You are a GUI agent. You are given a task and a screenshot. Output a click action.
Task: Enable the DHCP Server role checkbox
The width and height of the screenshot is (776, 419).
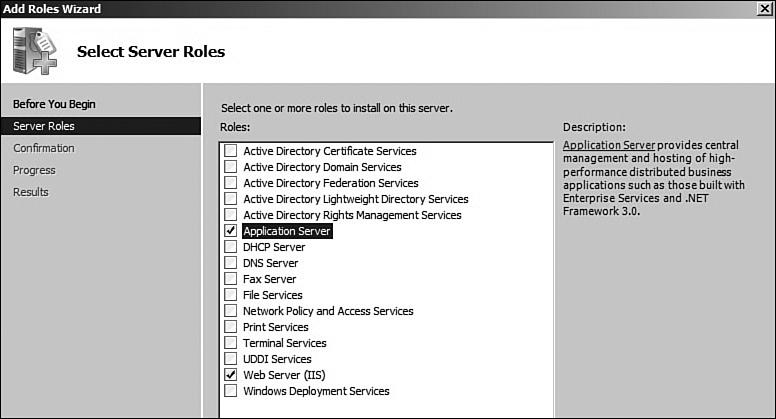[x=230, y=246]
